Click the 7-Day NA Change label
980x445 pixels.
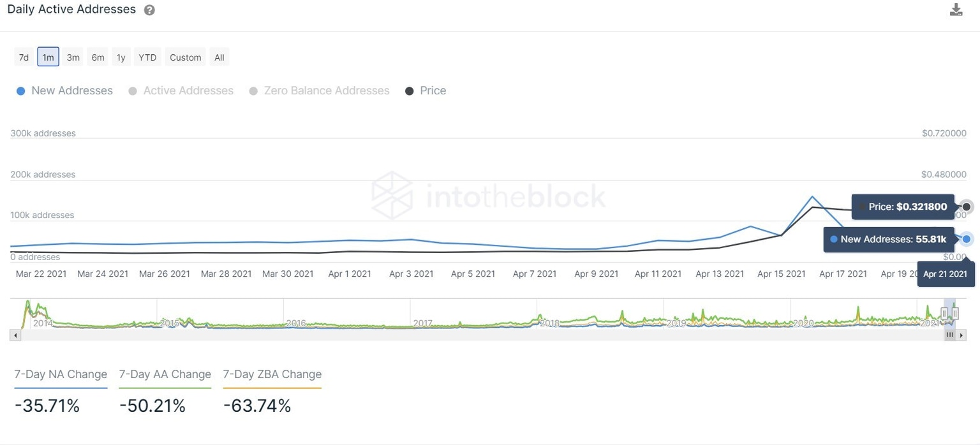tap(60, 374)
